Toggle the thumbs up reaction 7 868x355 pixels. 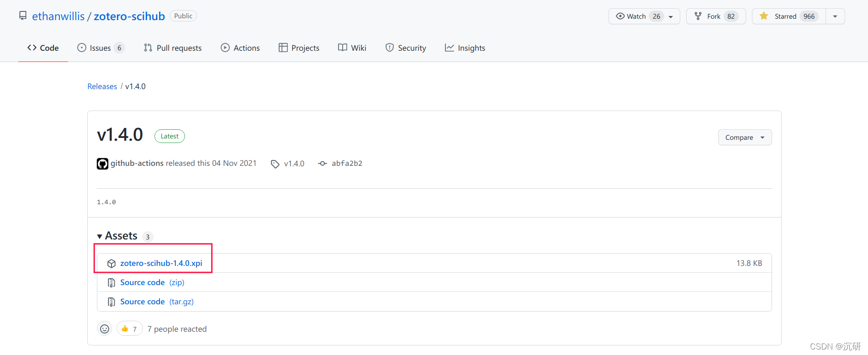tap(130, 329)
